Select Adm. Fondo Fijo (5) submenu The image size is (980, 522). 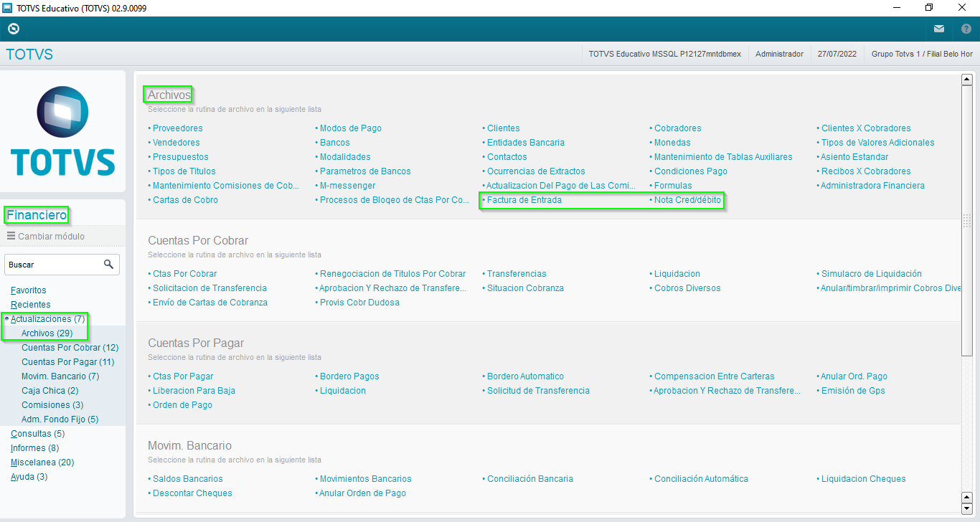click(60, 419)
